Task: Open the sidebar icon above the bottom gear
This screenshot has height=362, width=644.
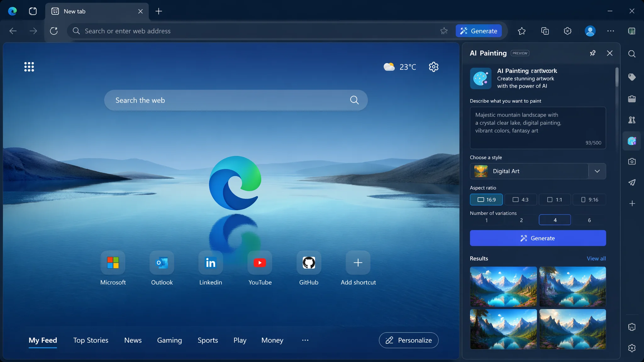Action: coord(632,327)
